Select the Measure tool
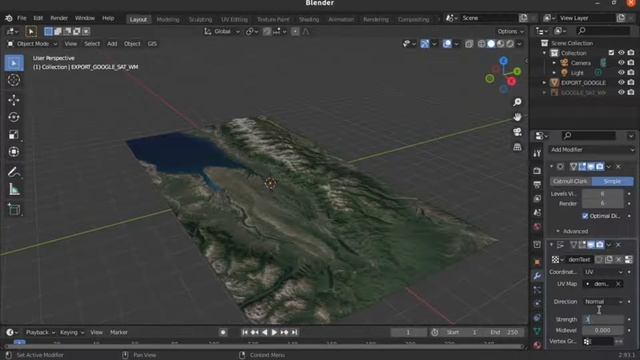 [x=14, y=189]
